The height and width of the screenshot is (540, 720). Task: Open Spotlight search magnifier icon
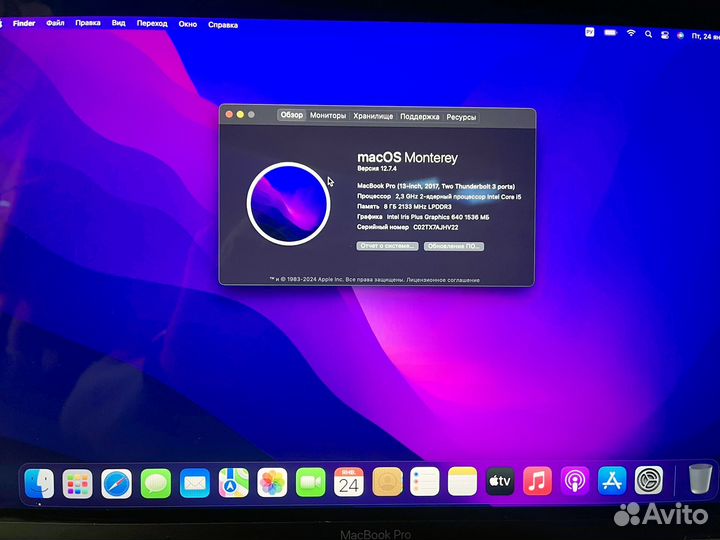pyautogui.click(x=648, y=34)
